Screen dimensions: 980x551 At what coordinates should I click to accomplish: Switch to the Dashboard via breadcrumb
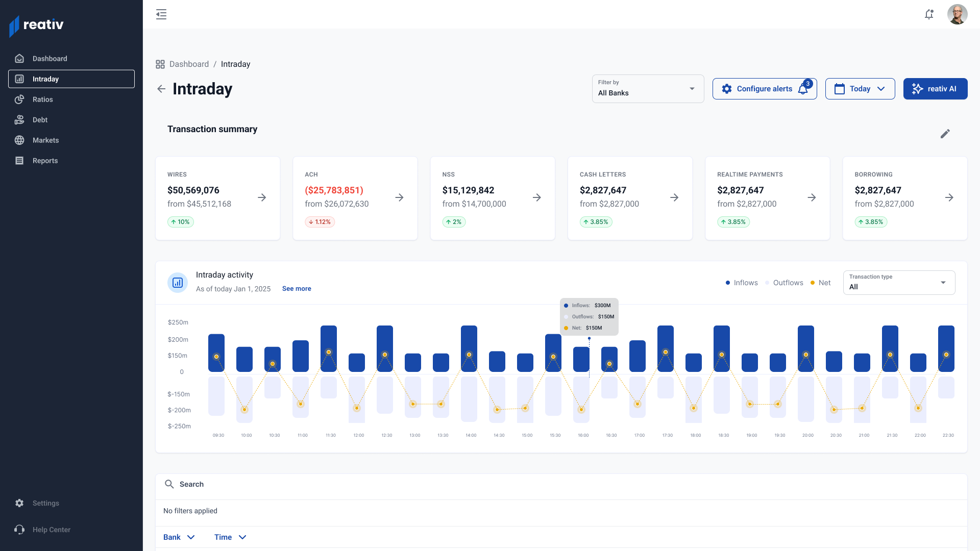(189, 64)
